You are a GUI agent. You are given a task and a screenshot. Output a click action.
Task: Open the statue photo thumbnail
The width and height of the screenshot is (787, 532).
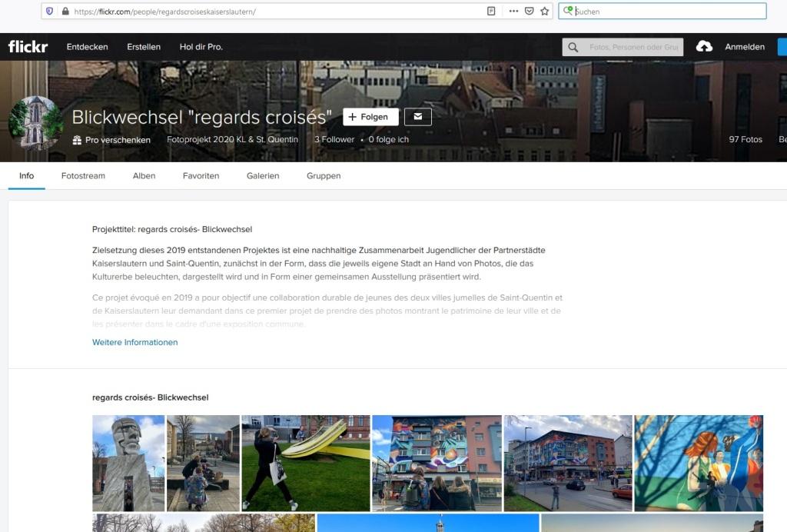click(128, 463)
